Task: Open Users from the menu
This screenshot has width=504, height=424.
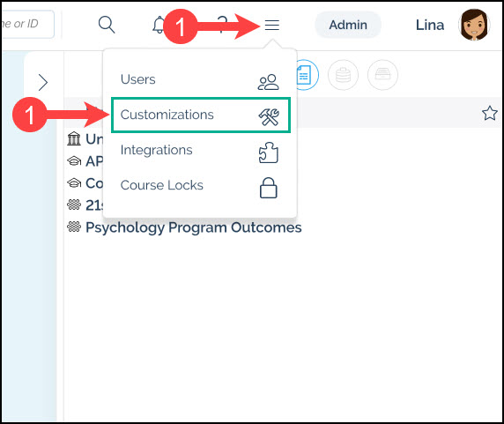Action: pyautogui.click(x=200, y=79)
